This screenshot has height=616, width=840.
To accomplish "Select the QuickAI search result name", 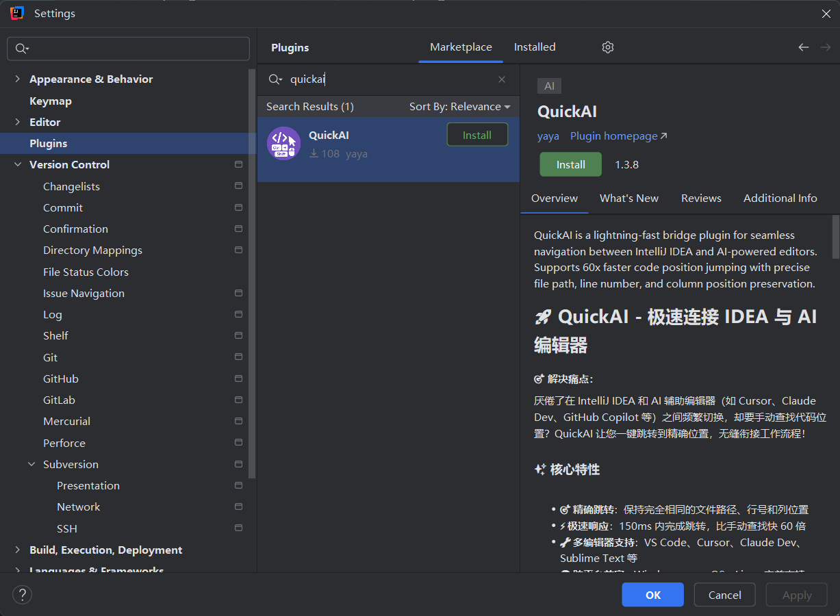I will pos(329,135).
